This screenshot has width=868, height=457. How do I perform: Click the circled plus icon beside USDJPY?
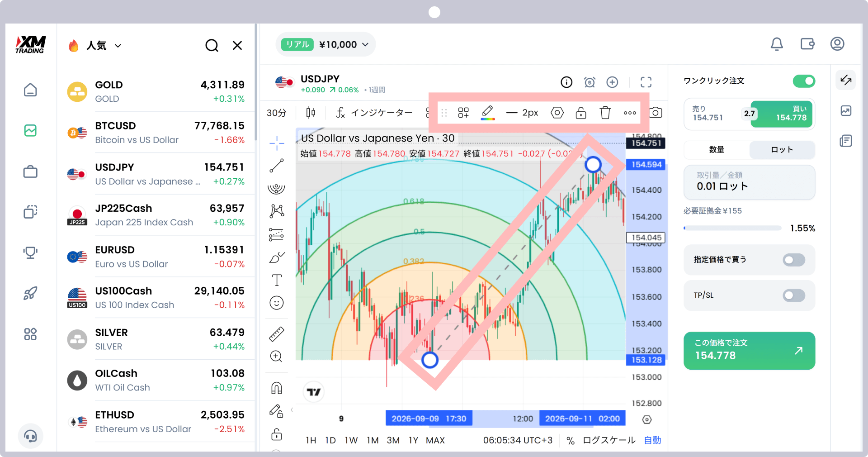(x=612, y=82)
